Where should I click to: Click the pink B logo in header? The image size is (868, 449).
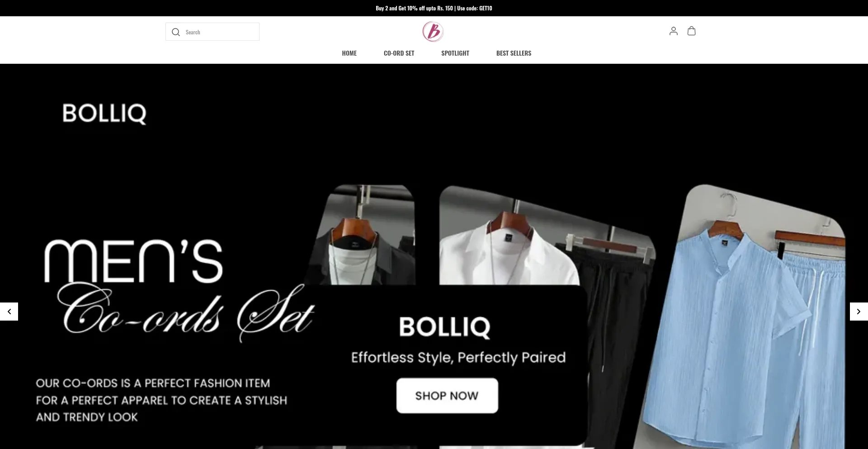click(433, 32)
